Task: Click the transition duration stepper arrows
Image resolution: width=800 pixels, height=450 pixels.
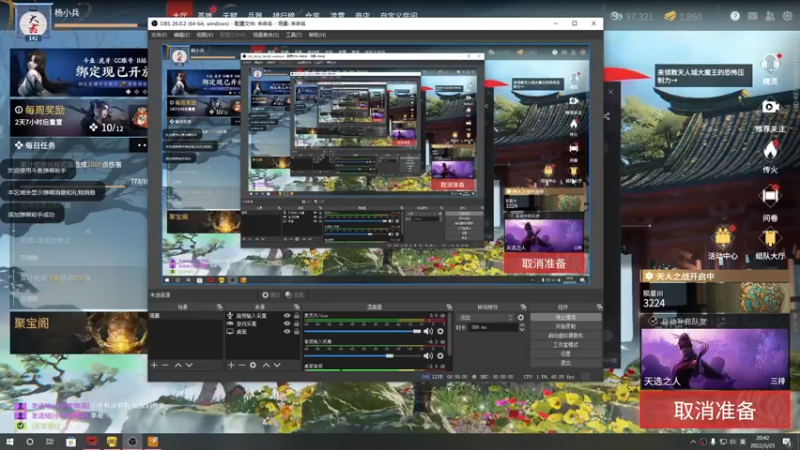Action: [521, 328]
